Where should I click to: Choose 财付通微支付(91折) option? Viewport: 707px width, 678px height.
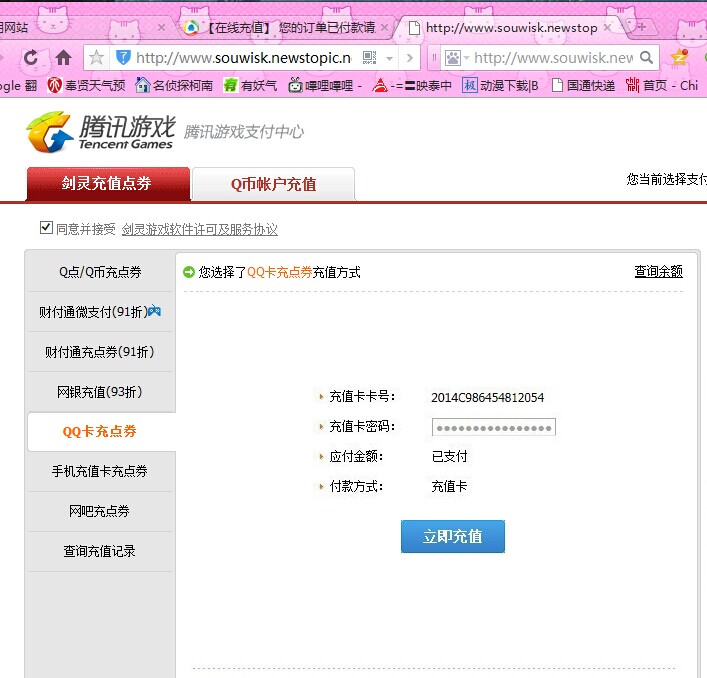(100, 312)
